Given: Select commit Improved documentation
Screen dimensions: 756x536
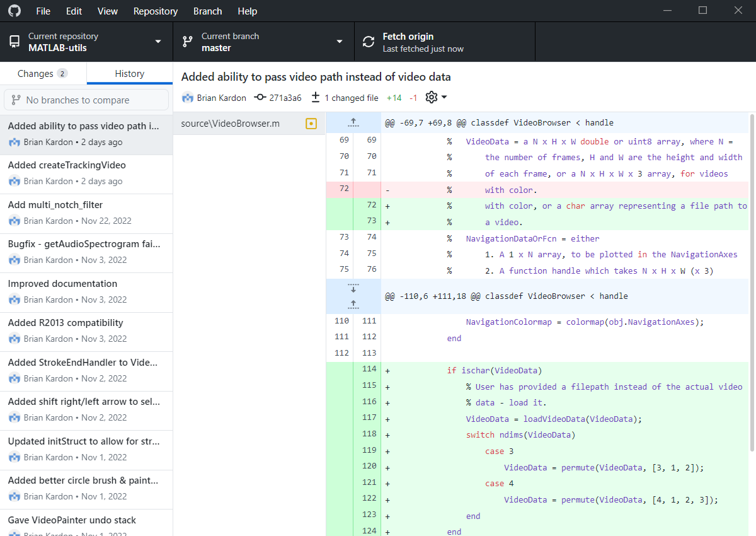Looking at the screenshot, I should click(x=86, y=292).
